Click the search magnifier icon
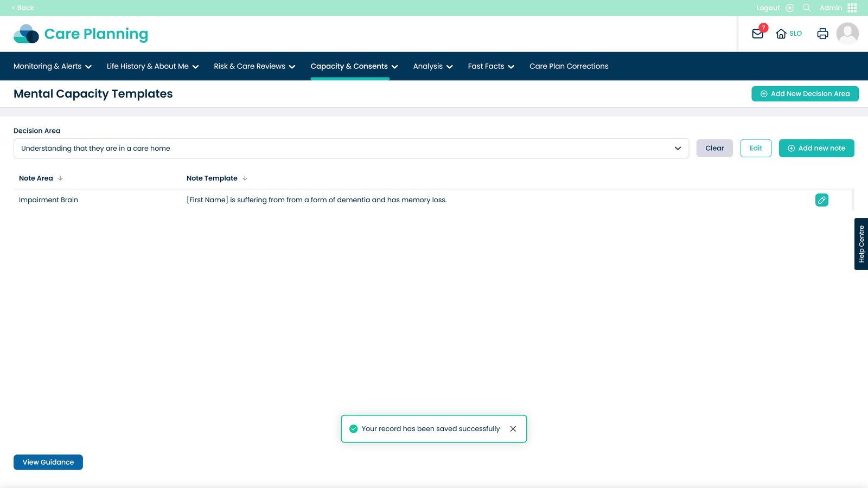 coord(807,8)
